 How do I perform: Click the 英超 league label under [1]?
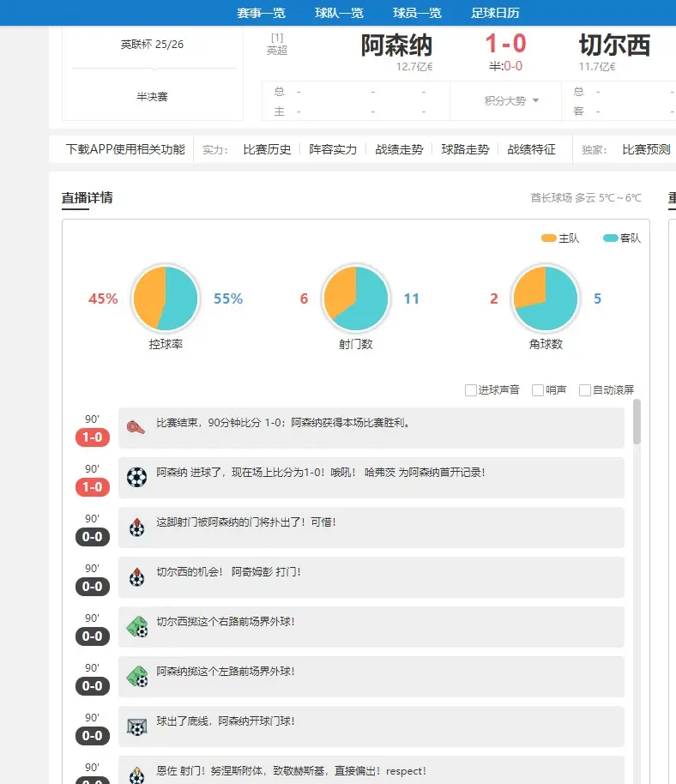click(277, 50)
